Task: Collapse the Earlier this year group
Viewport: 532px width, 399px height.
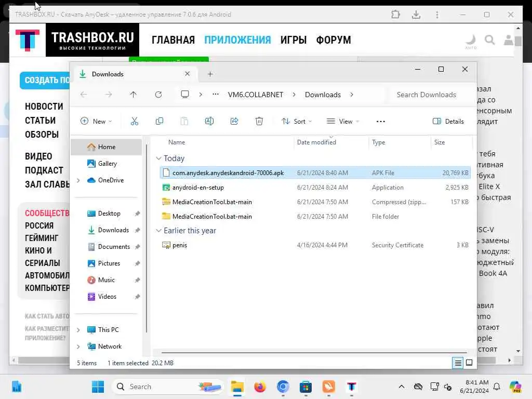Action: pyautogui.click(x=158, y=231)
